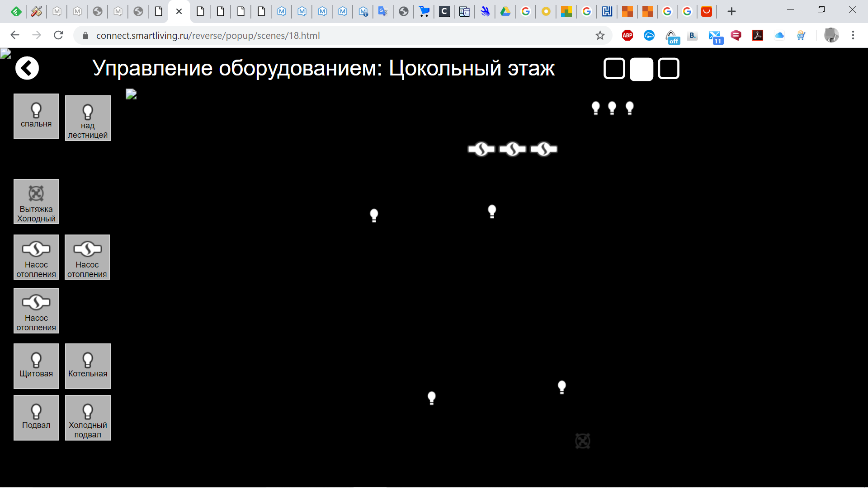Bookmark page with the star icon
Image resolution: width=868 pixels, height=488 pixels.
[x=600, y=35]
